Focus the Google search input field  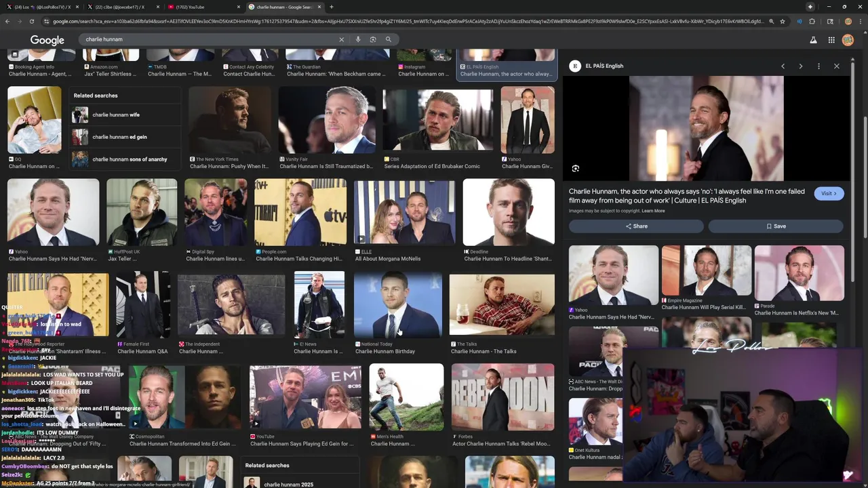pyautogui.click(x=210, y=39)
